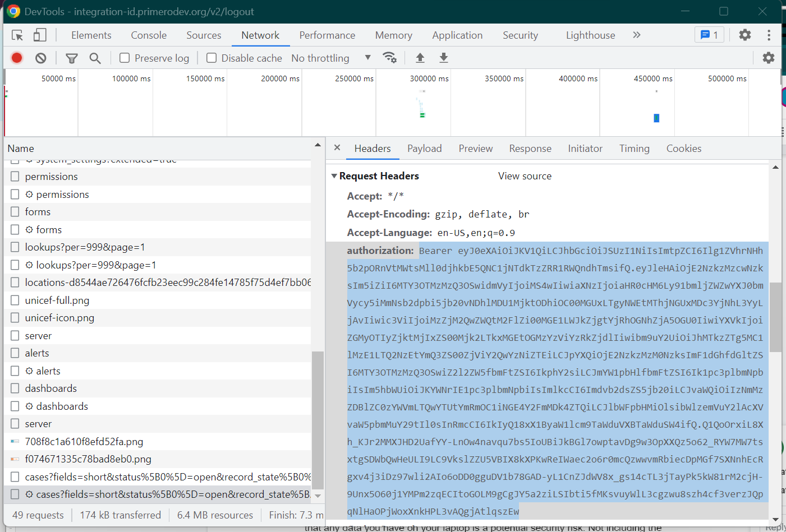
Task: Show more DevTools tabs chevron
Action: click(636, 35)
